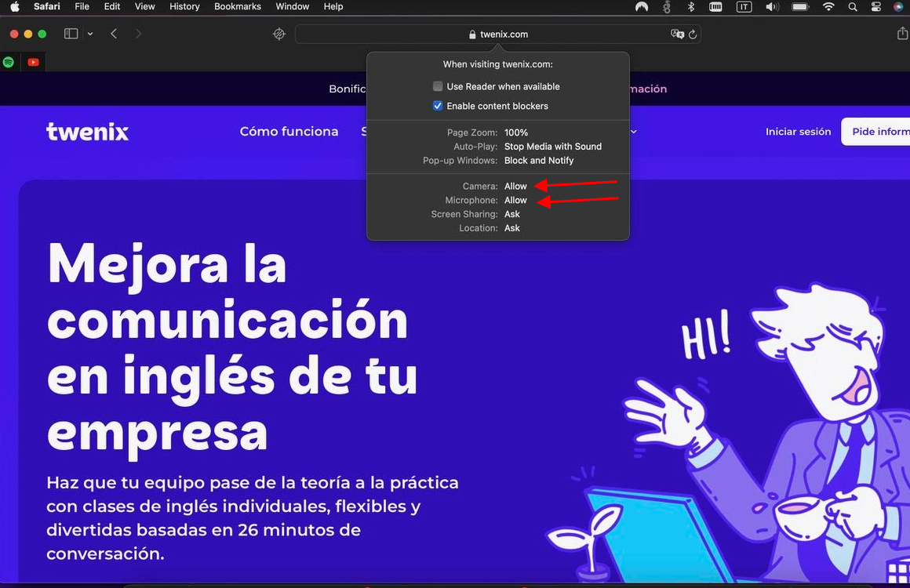The image size is (910, 588).
Task: Click the privacy shield icon
Action: [x=279, y=34]
